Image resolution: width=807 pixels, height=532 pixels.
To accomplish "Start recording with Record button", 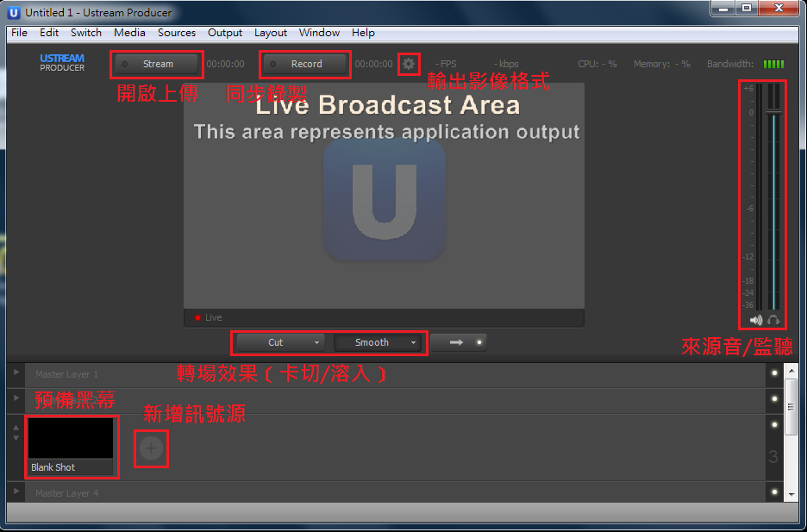I will click(x=306, y=64).
